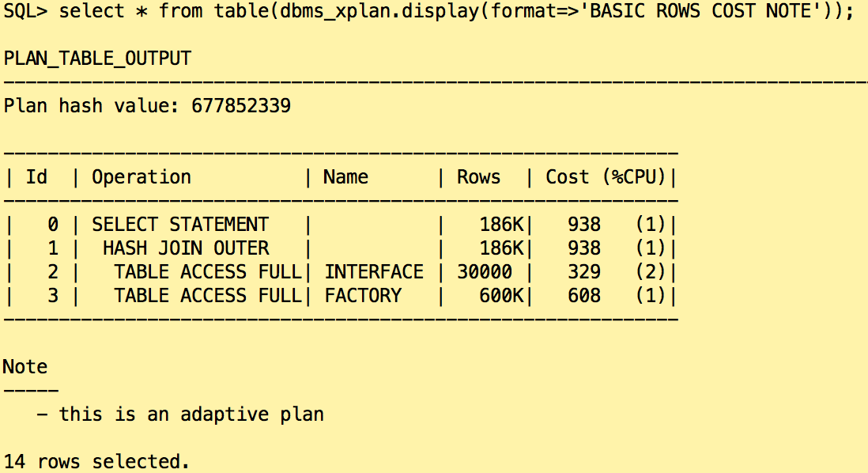Click 186K rows in the SELECT STATEMENT row
Screen dimensions: 868x473
(x=501, y=225)
